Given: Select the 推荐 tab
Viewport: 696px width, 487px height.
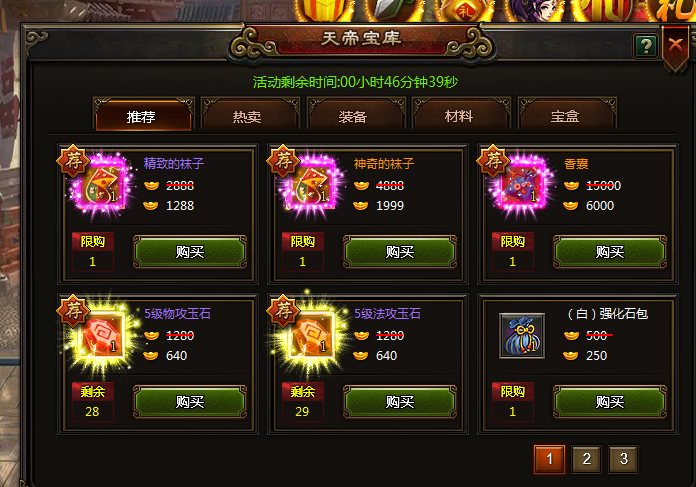Looking at the screenshot, I should [x=141, y=117].
